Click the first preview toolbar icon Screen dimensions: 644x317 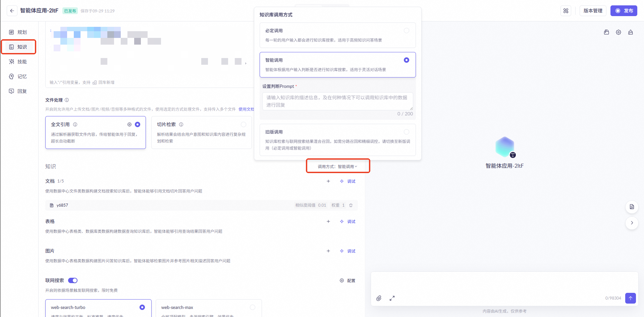coord(606,32)
